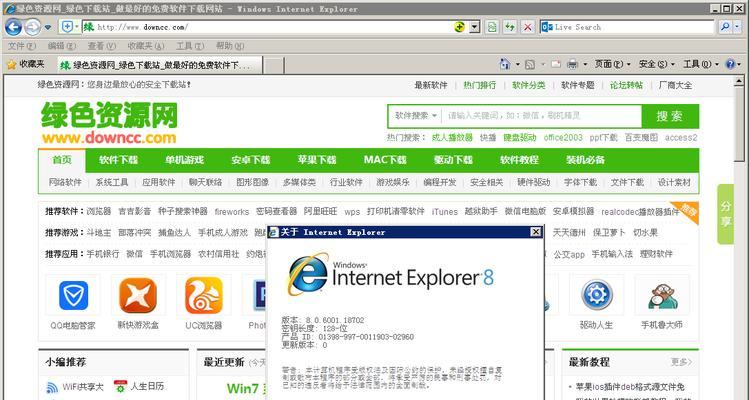Click the Print icon in command bar
Screen dimensions: 749x400
point(572,64)
